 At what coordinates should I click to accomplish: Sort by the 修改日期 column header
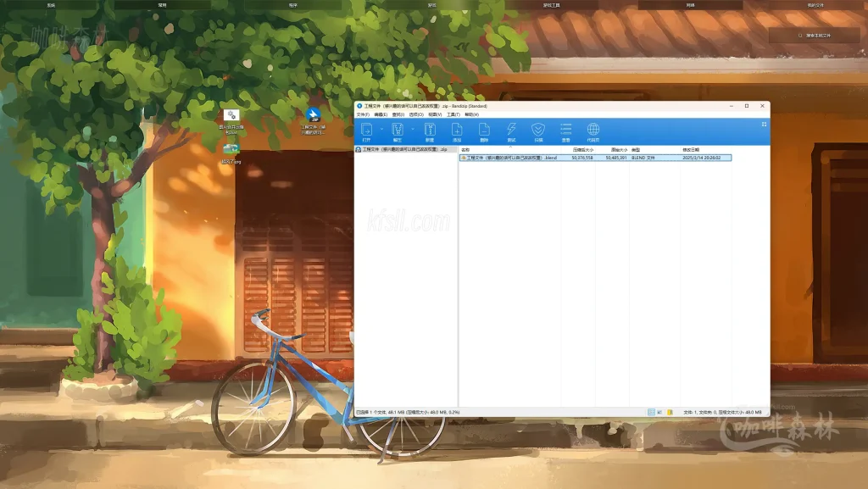coord(691,149)
